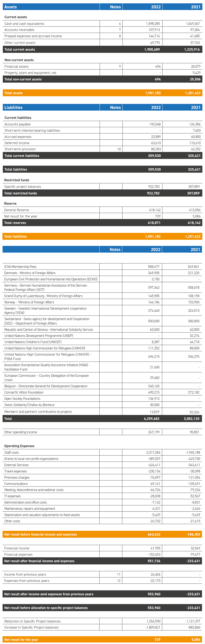Screen dimensions: 205x644
Task: Click the blue 'Assets' table header
Action: click(11, 7)
